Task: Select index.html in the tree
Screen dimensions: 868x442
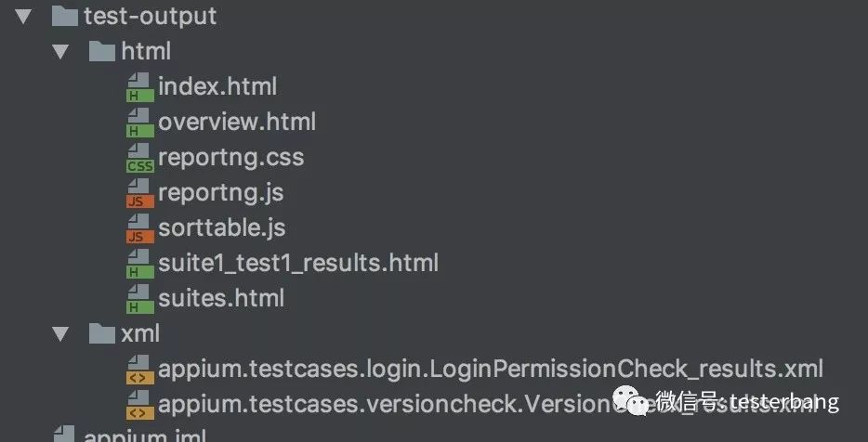Action: pyautogui.click(x=217, y=87)
